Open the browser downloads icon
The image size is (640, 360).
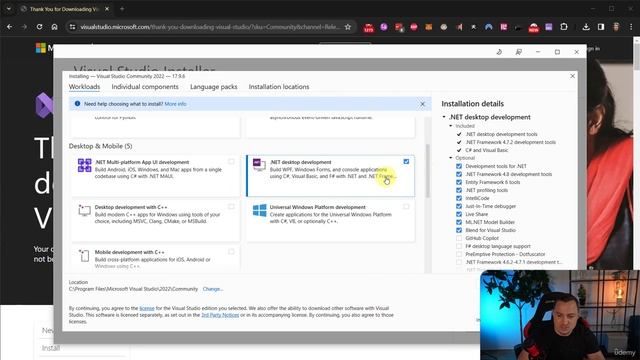coord(586,27)
